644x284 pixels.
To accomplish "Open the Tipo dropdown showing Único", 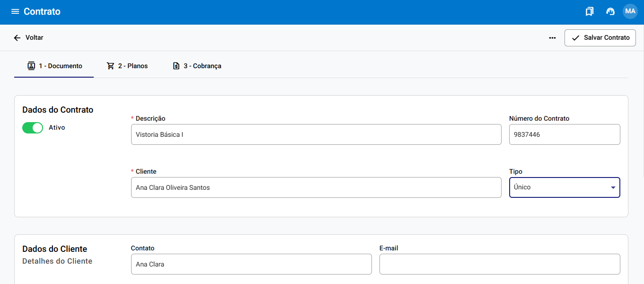I will pyautogui.click(x=558, y=187).
